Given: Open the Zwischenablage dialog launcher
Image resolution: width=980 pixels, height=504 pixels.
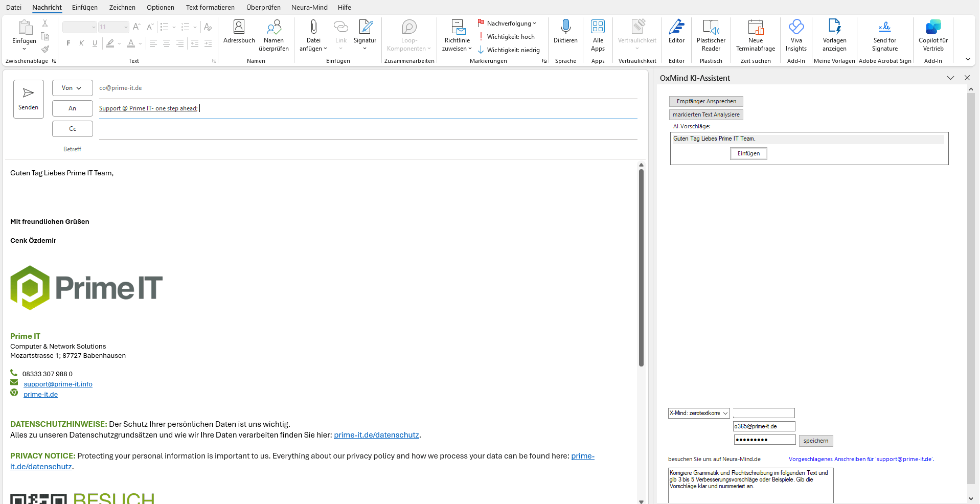Looking at the screenshot, I should [54, 61].
